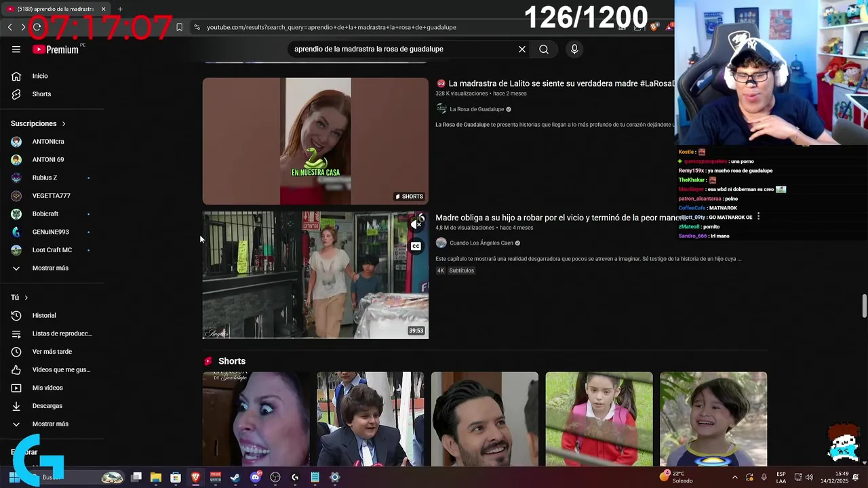The width and height of the screenshot is (868, 488).
Task: Open Listas de reproducción in sidebar
Action: pos(52,333)
